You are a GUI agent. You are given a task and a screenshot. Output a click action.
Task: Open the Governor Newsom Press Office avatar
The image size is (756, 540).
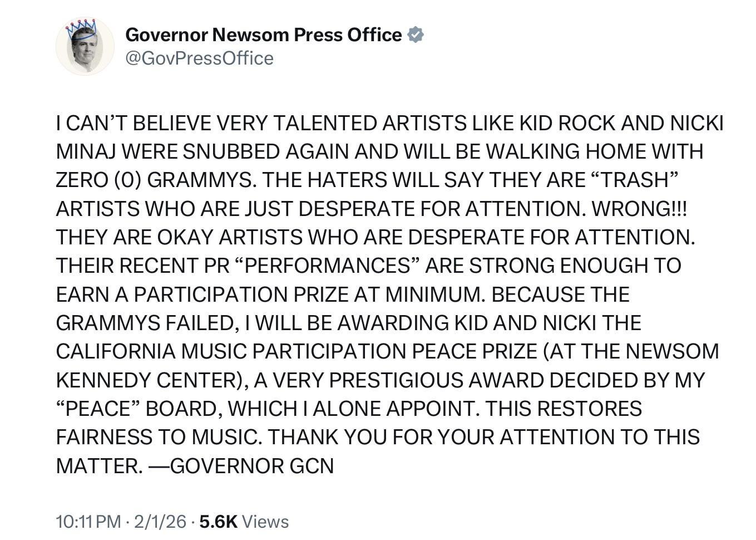tap(85, 47)
